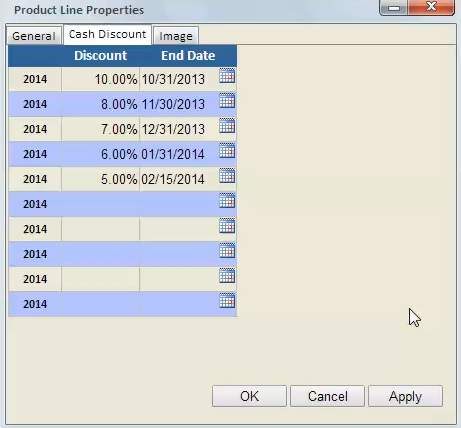Apply the discount settings
Image resolution: width=461 pixels, height=428 pixels.
point(406,396)
